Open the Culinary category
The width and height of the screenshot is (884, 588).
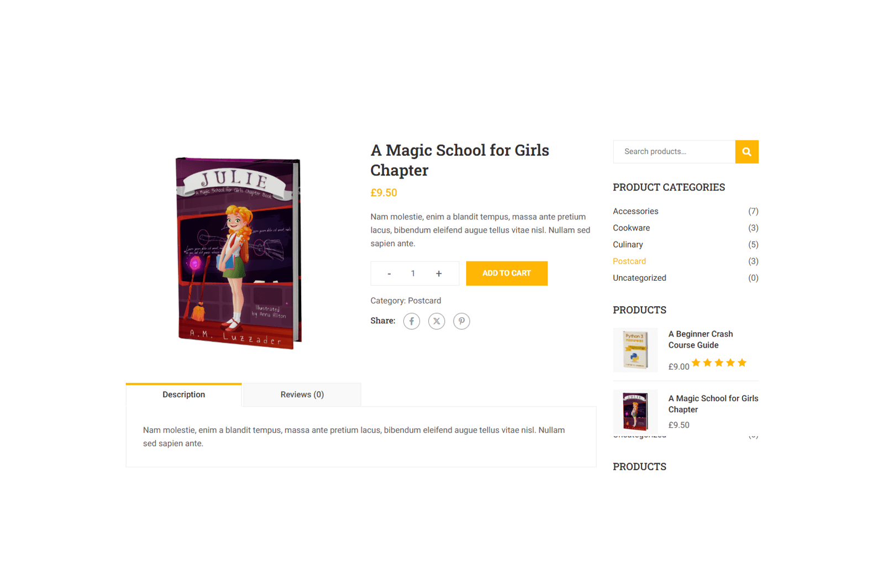[628, 244]
